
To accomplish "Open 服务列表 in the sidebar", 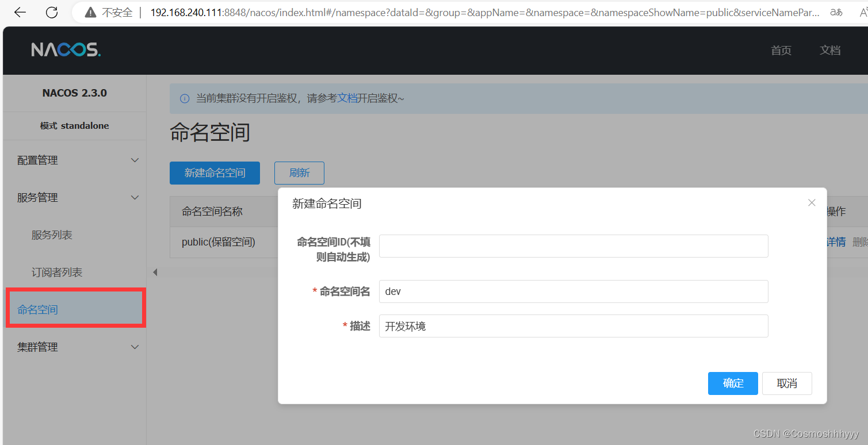I will coord(52,235).
